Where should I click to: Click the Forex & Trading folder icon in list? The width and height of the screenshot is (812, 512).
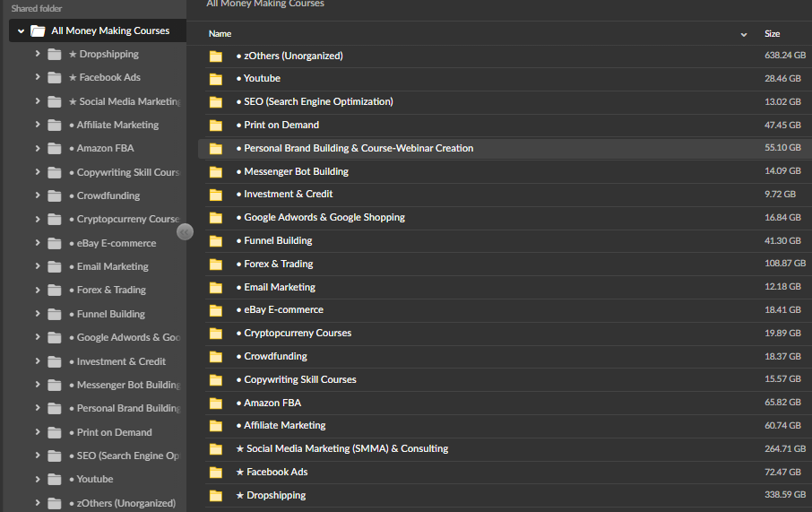216,265
